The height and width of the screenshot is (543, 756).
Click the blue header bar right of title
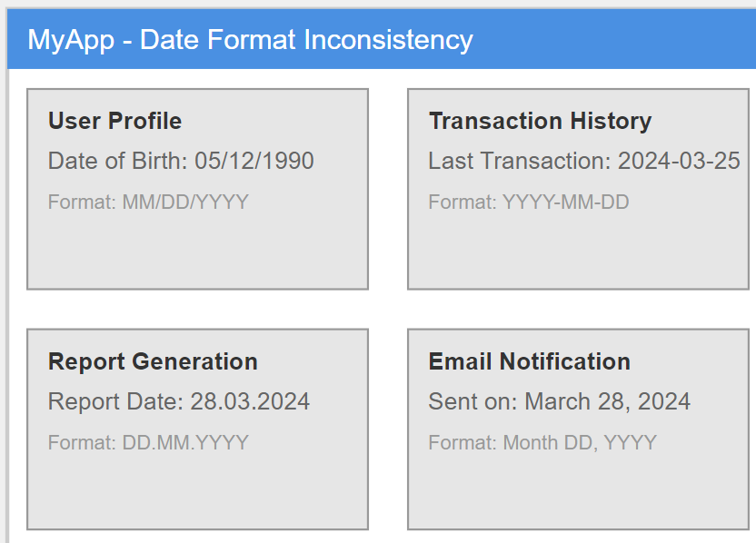point(612,40)
